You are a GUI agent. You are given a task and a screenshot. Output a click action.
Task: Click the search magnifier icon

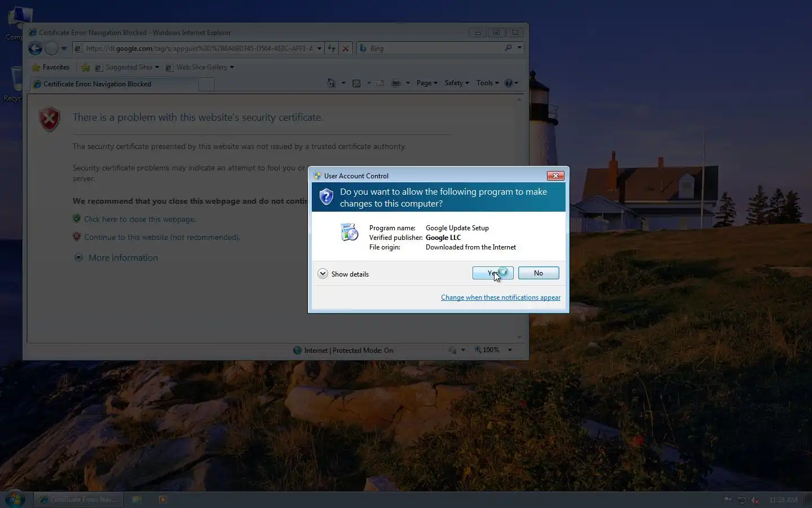click(x=508, y=48)
